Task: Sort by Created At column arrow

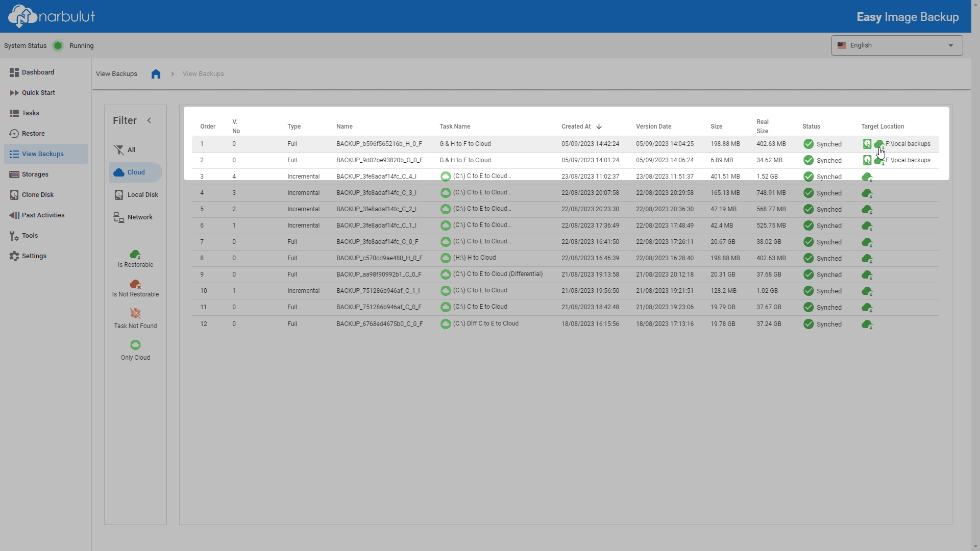Action: coord(599,127)
